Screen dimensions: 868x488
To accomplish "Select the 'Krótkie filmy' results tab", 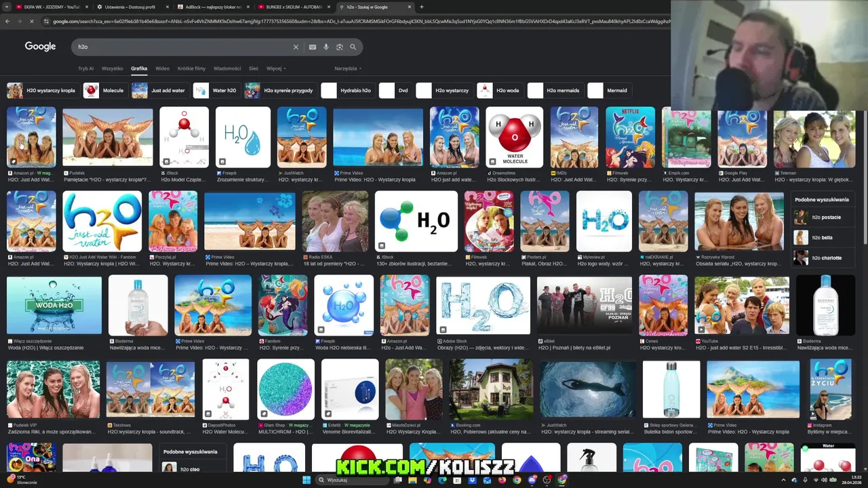I will click(191, 68).
